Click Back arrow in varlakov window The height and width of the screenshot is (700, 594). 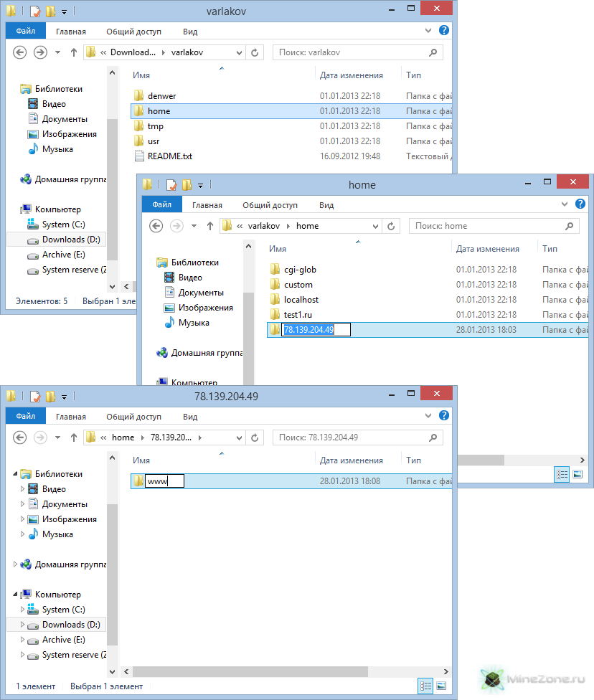20,52
